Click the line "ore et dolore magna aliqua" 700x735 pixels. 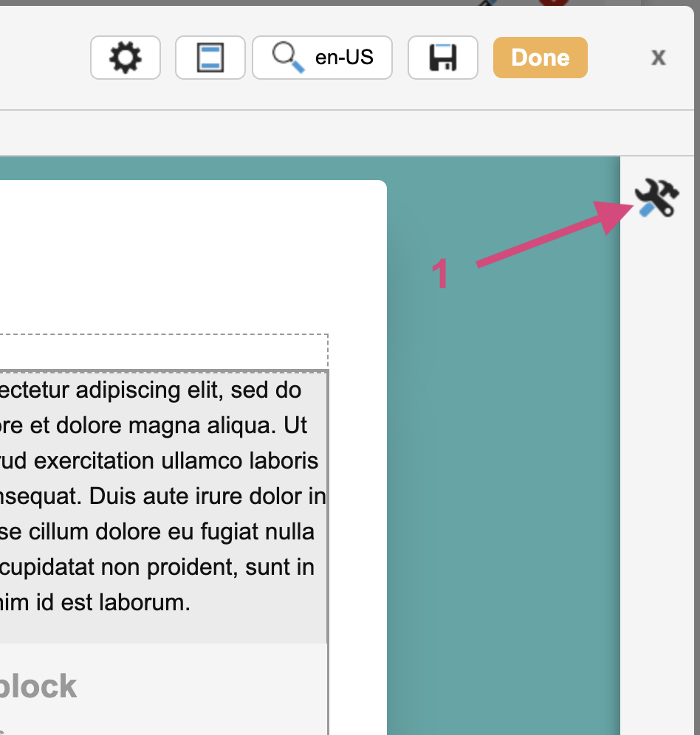pyautogui.click(x=154, y=426)
